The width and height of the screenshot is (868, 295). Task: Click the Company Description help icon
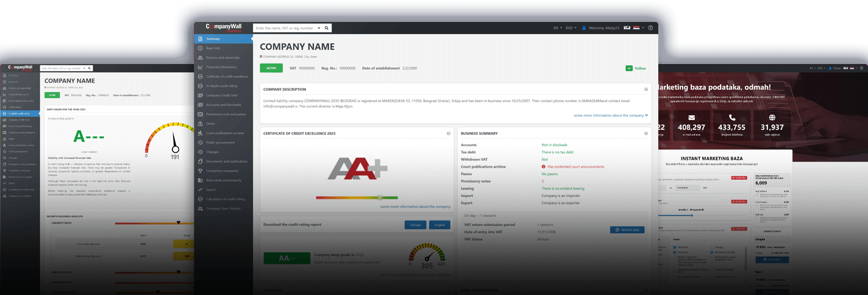646,90
